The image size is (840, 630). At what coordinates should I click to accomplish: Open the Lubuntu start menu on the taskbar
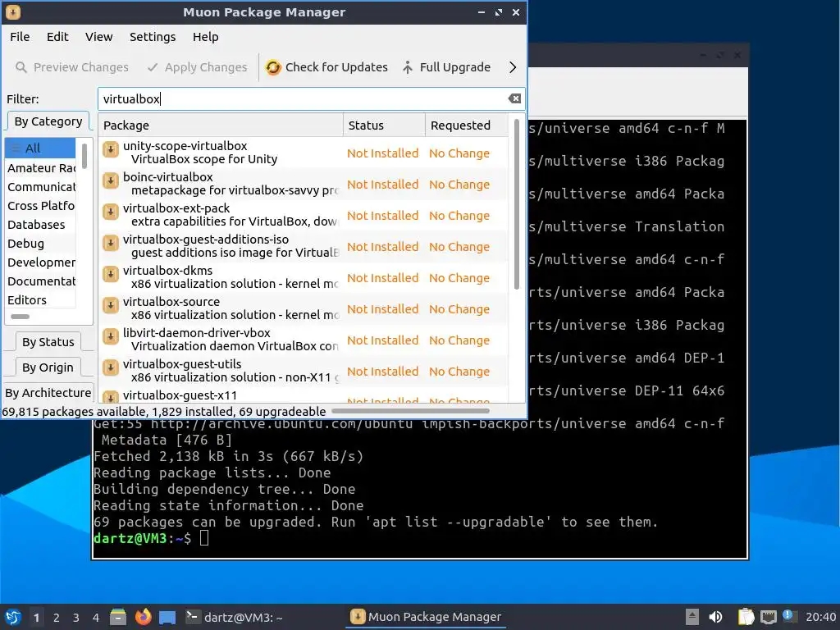pyautogui.click(x=13, y=617)
